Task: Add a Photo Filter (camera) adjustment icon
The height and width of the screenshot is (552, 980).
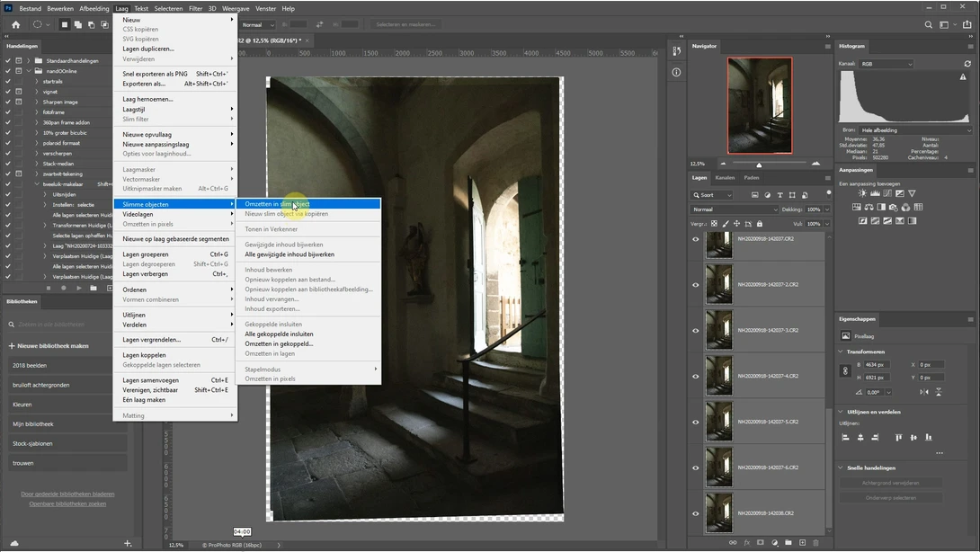Action: tap(893, 207)
